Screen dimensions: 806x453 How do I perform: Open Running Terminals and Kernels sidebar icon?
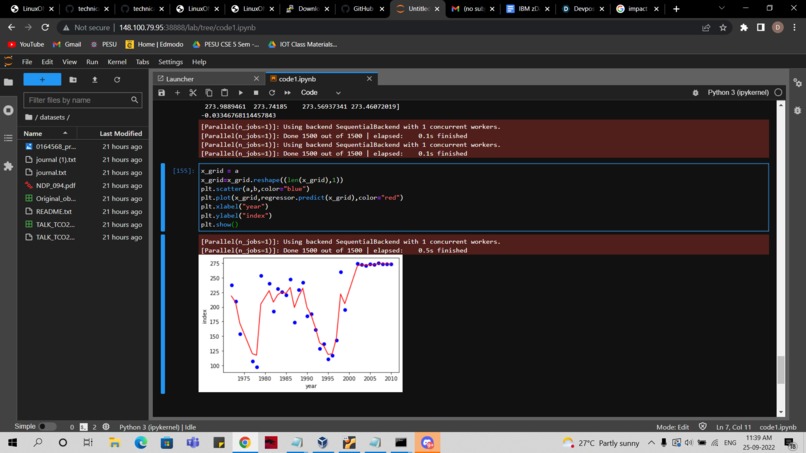click(x=8, y=110)
